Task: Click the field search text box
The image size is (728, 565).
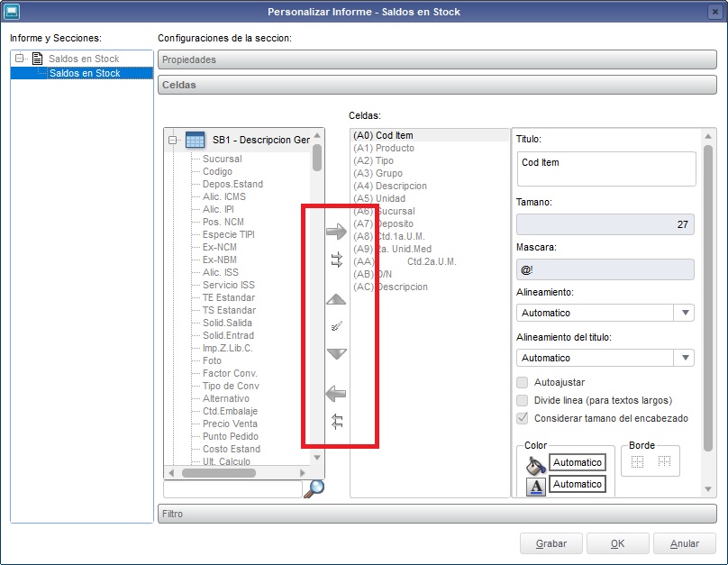Action: click(232, 489)
